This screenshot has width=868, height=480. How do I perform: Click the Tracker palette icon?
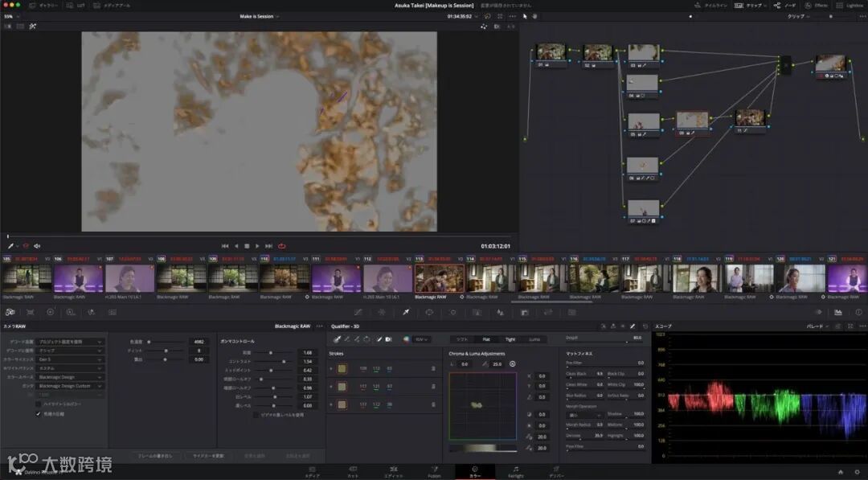tap(452, 312)
